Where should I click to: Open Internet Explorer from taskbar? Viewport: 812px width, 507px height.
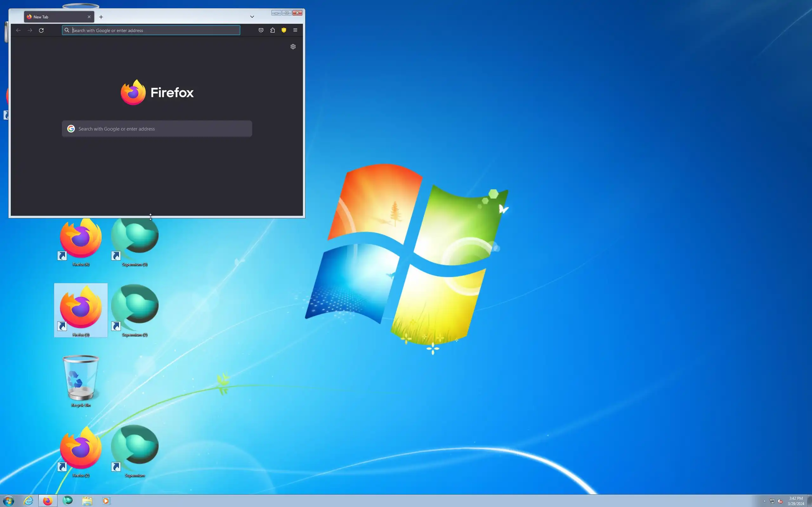click(28, 501)
